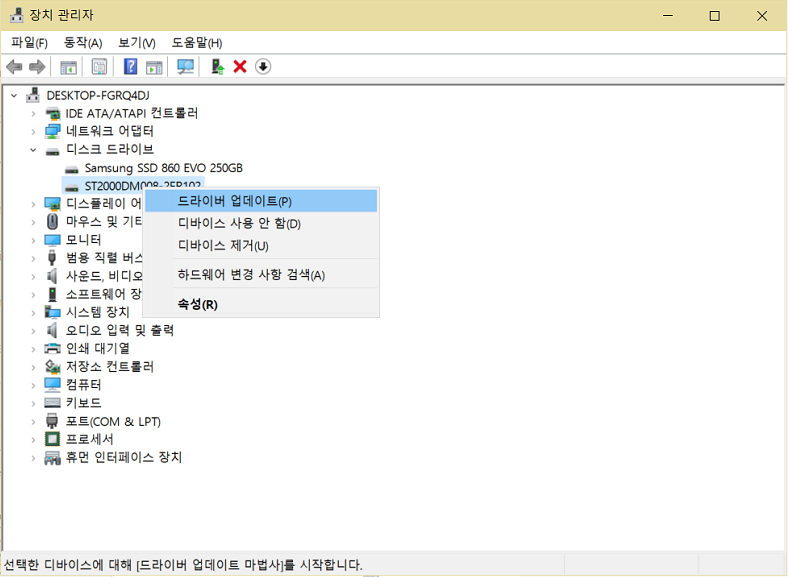This screenshot has height=577, width=788.
Task: Expand 키보드 node
Action: [x=33, y=403]
